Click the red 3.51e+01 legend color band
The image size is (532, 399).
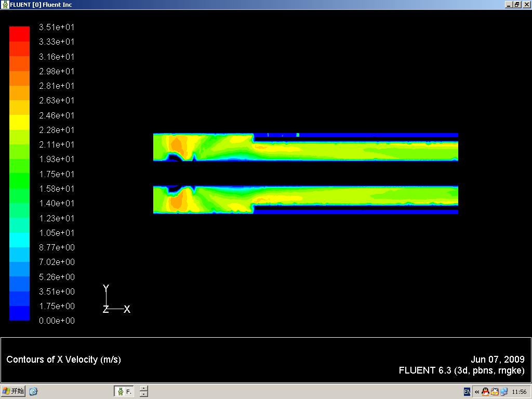coord(19,34)
